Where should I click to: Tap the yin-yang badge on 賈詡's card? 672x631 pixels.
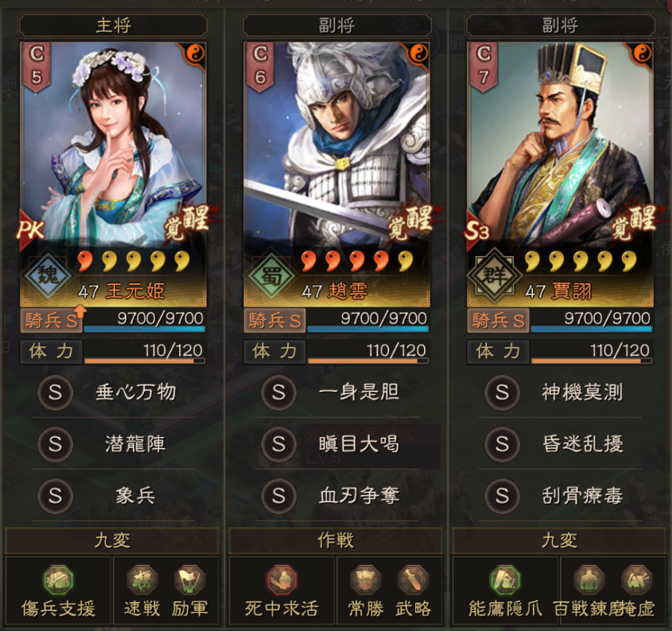(641, 53)
